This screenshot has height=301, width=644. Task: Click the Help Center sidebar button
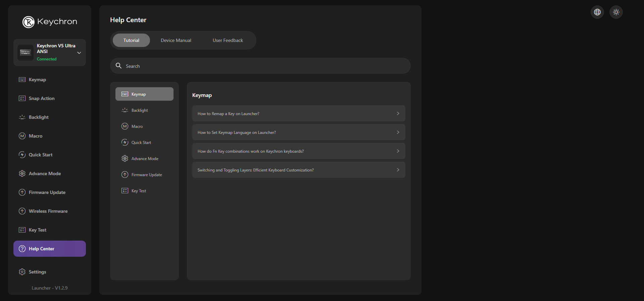(50, 249)
